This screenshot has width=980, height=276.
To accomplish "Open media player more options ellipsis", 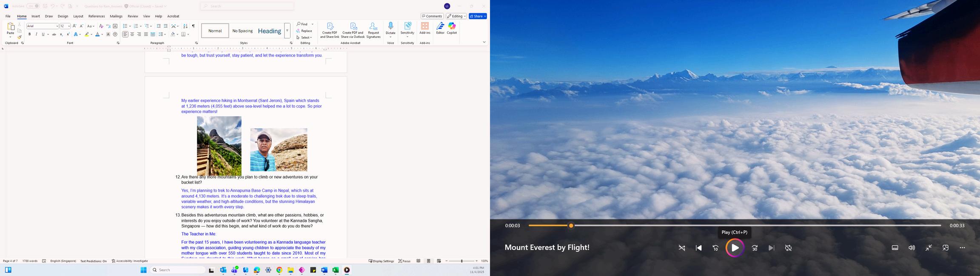I will (x=962, y=248).
